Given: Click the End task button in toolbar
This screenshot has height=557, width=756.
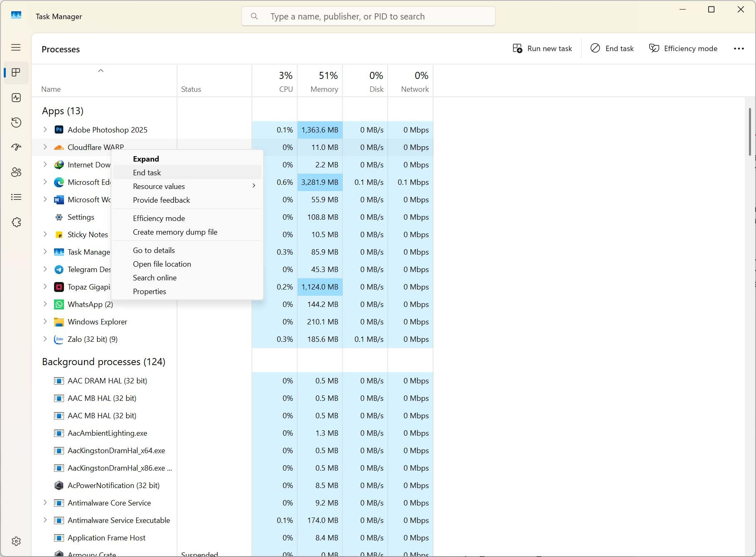Looking at the screenshot, I should pos(612,48).
